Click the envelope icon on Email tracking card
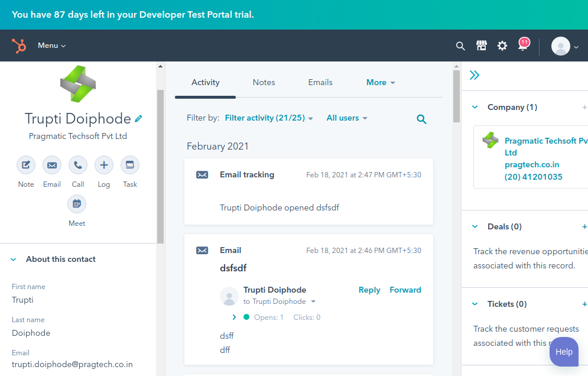588x376 pixels. click(x=202, y=175)
